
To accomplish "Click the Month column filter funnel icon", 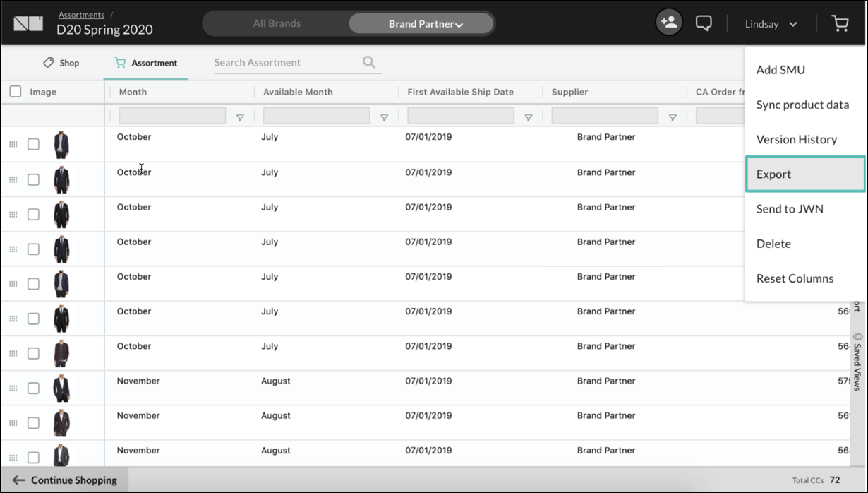I will point(240,117).
